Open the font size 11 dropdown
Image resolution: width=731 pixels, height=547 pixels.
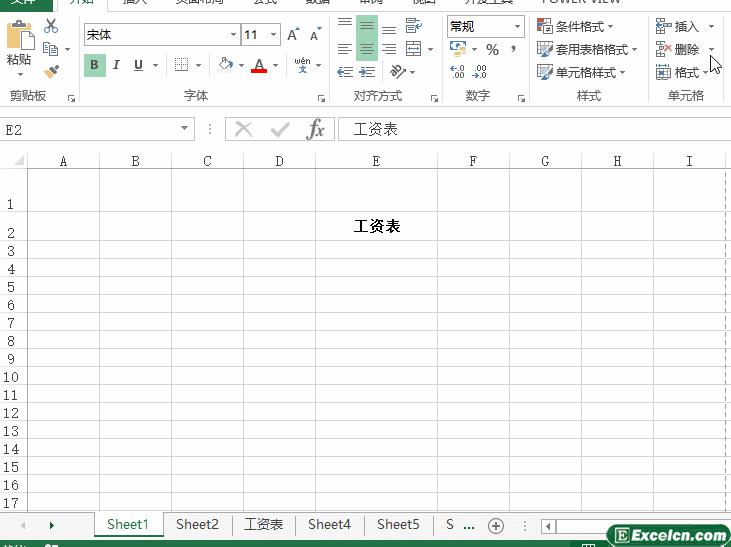point(273,35)
